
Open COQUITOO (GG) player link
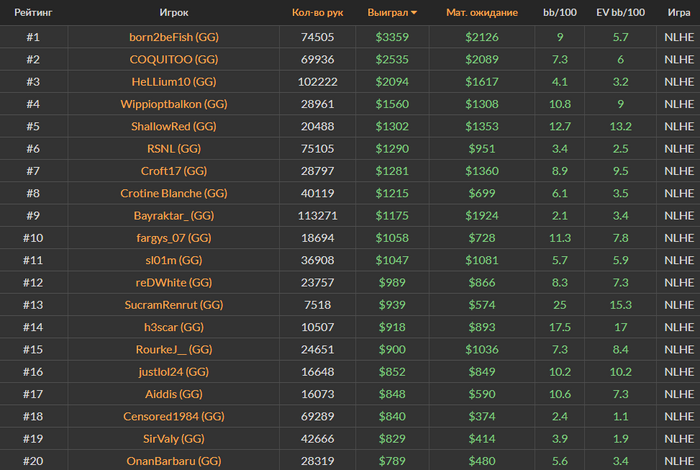(174, 59)
